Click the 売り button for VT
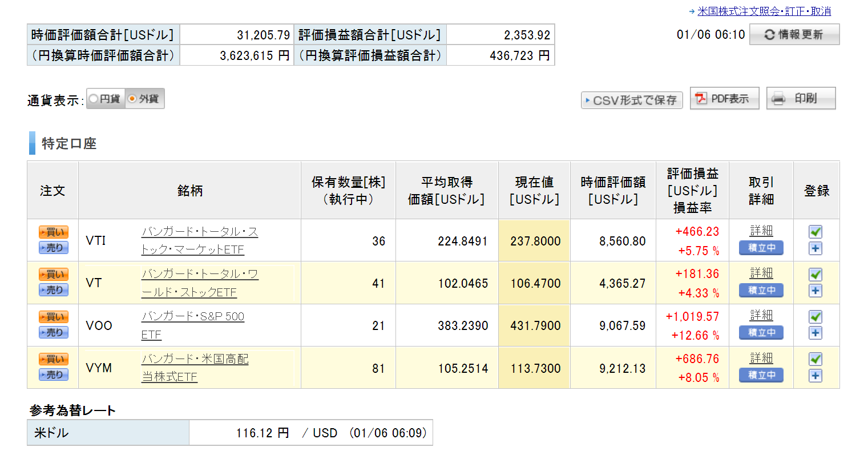Viewport: 868px width, 471px height. pyautogui.click(x=54, y=290)
